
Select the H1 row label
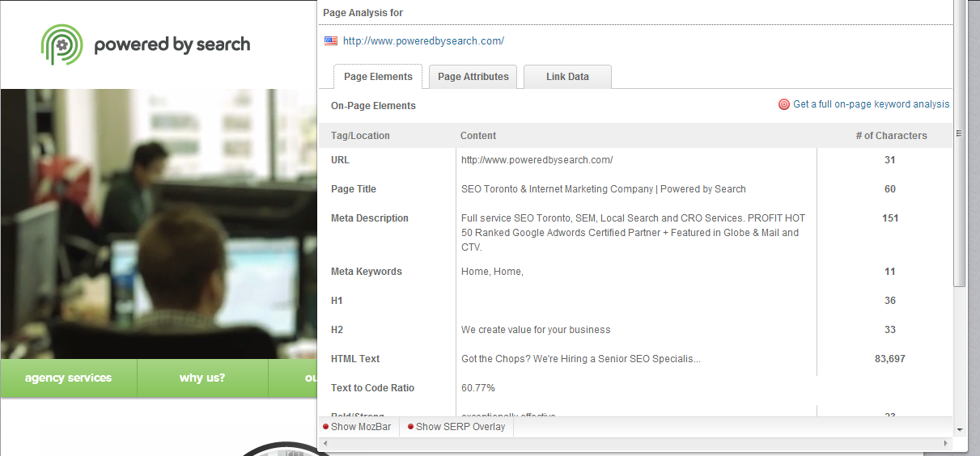pyautogui.click(x=337, y=301)
